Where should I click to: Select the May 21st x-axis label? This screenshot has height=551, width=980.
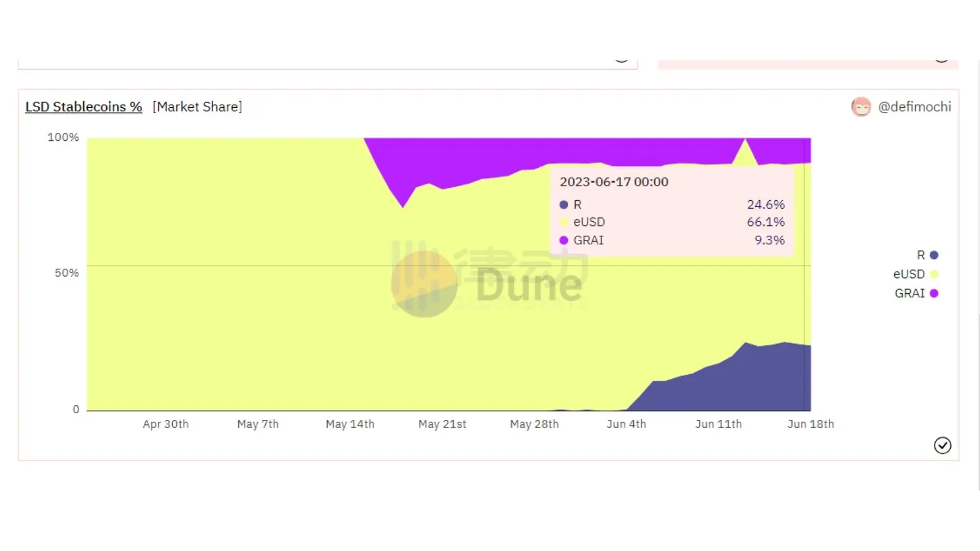click(442, 424)
